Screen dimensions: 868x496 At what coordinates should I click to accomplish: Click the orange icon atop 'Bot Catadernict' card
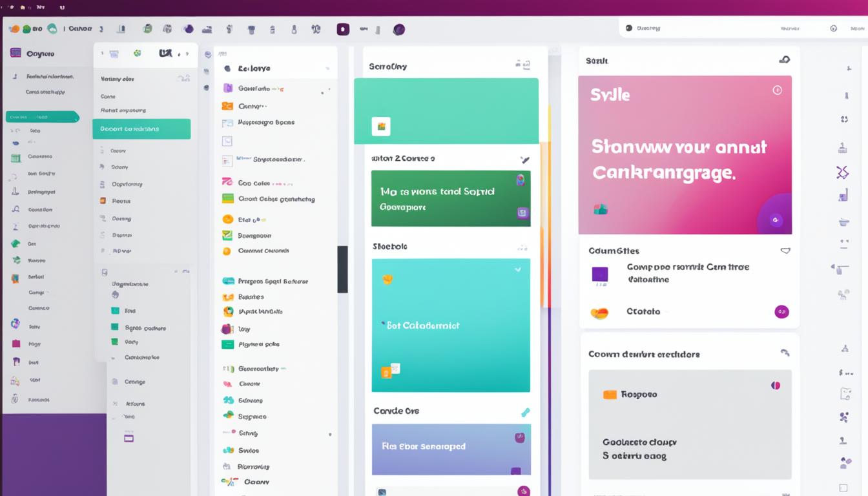[387, 280]
